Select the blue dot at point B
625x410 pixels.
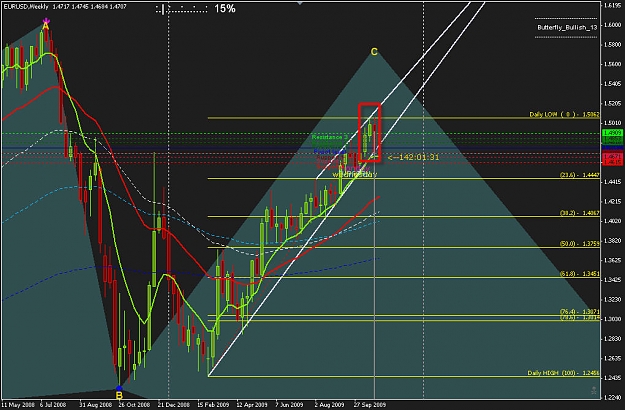pyautogui.click(x=119, y=388)
